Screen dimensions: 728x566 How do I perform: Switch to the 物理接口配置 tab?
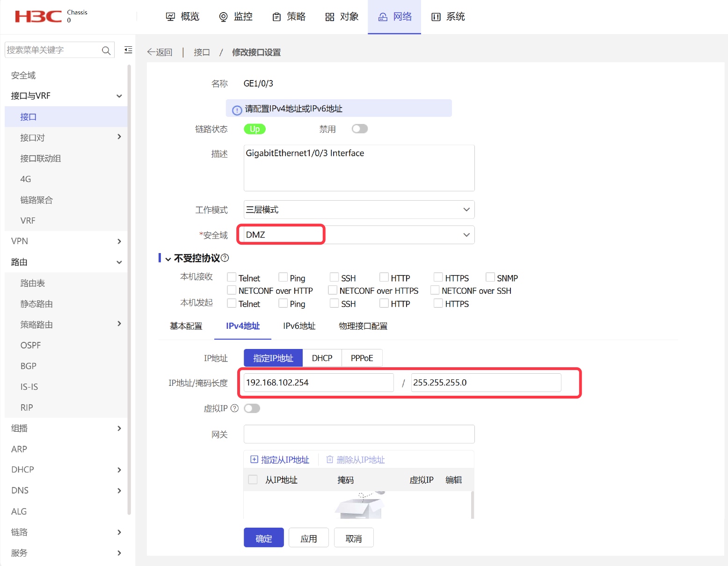tap(363, 326)
